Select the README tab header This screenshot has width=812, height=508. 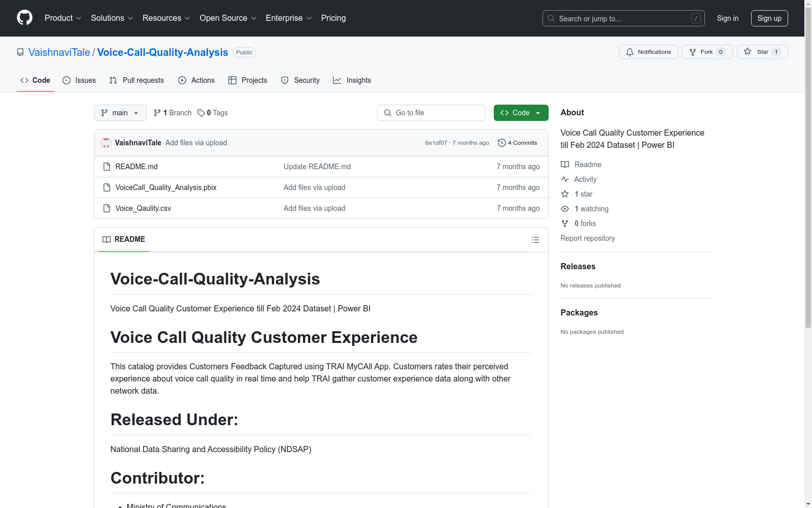coord(124,239)
